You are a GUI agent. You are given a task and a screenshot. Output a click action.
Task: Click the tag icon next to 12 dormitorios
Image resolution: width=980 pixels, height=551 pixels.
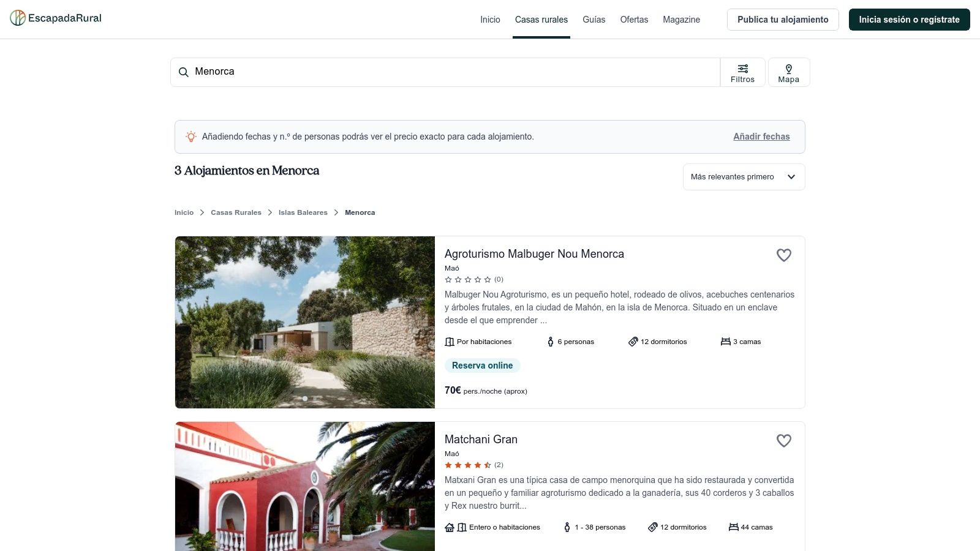coord(633,342)
